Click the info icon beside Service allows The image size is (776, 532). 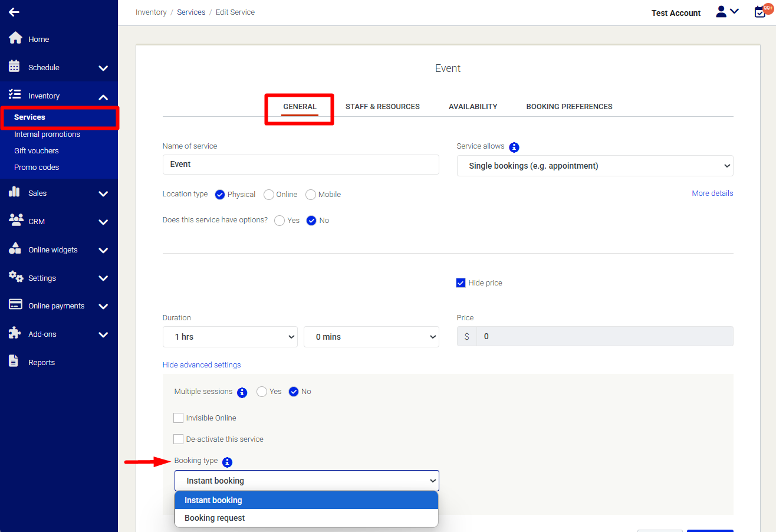pos(514,147)
